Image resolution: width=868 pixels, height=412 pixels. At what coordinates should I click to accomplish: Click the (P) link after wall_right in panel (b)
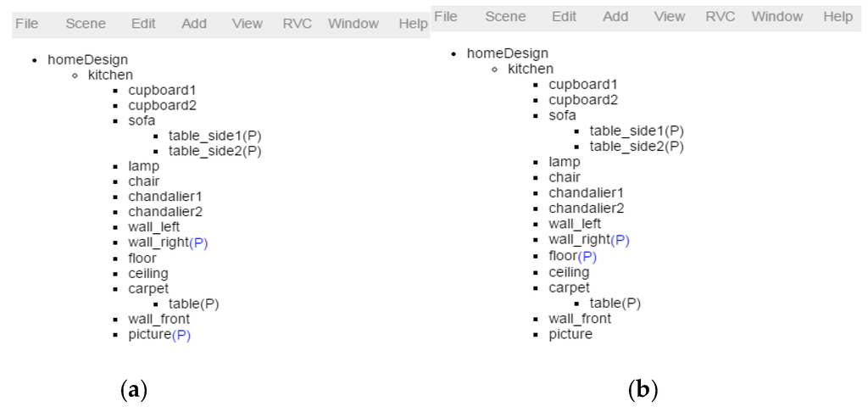pos(620,240)
